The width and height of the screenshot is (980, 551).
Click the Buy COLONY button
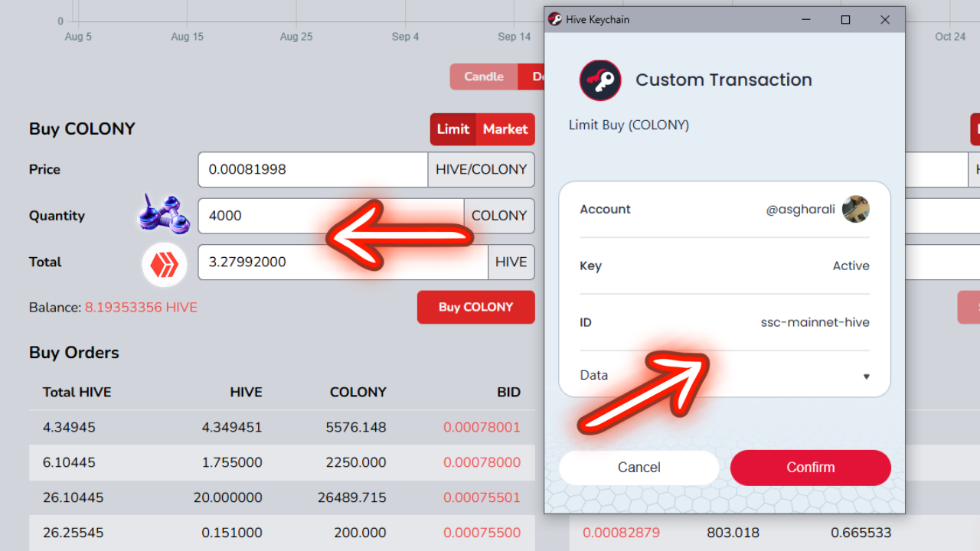(x=476, y=307)
